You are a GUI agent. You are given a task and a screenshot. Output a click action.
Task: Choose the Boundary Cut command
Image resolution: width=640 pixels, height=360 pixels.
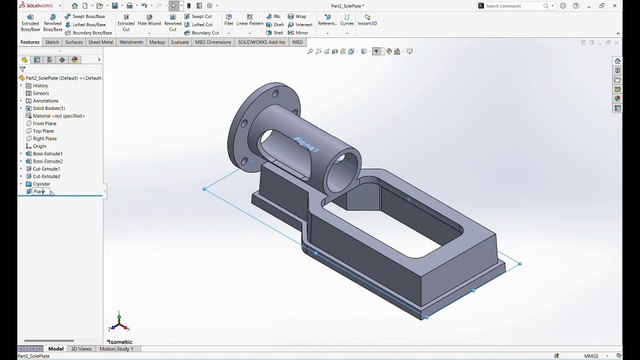tap(201, 33)
